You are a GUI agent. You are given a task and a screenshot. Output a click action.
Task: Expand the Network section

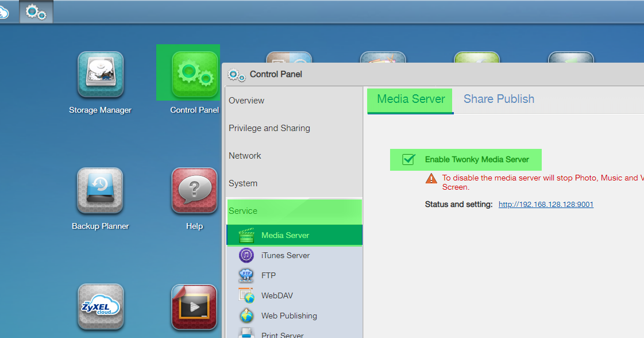(245, 156)
